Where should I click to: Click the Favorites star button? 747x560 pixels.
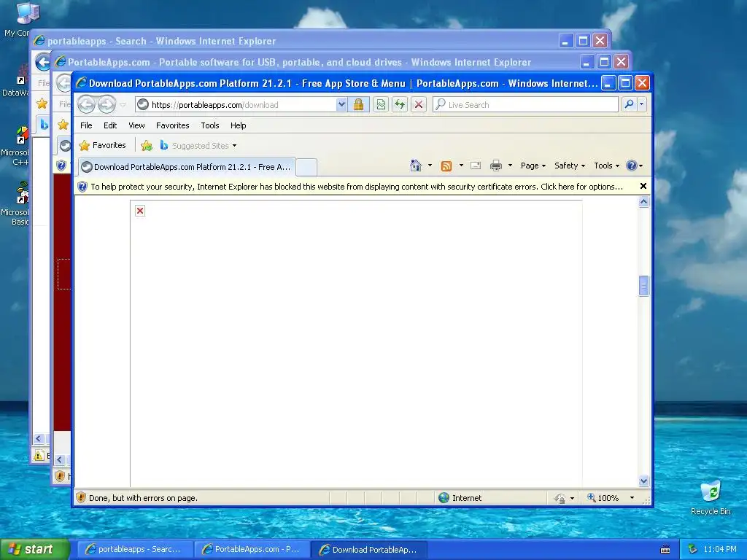click(102, 145)
